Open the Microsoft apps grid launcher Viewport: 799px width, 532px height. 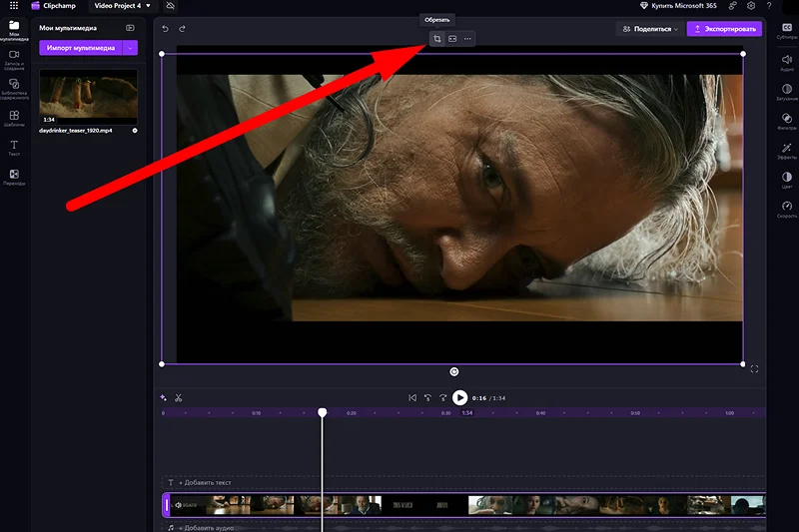point(14,6)
